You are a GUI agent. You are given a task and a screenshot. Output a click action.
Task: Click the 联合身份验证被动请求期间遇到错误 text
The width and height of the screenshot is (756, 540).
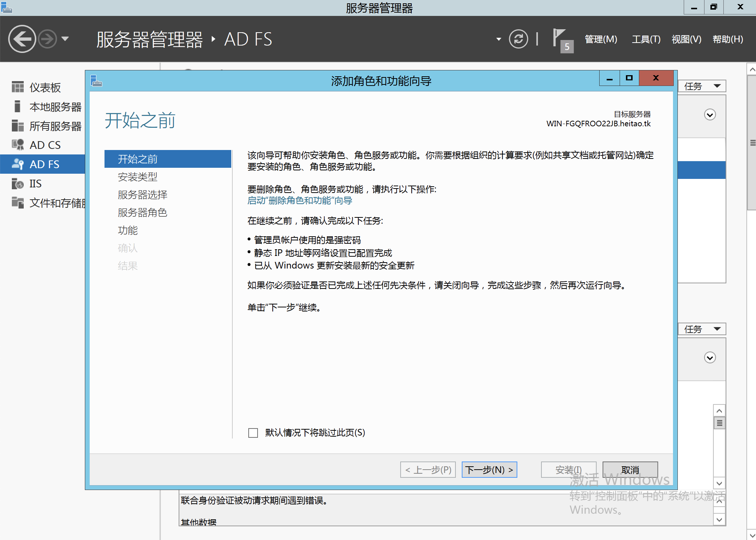pyautogui.click(x=254, y=500)
